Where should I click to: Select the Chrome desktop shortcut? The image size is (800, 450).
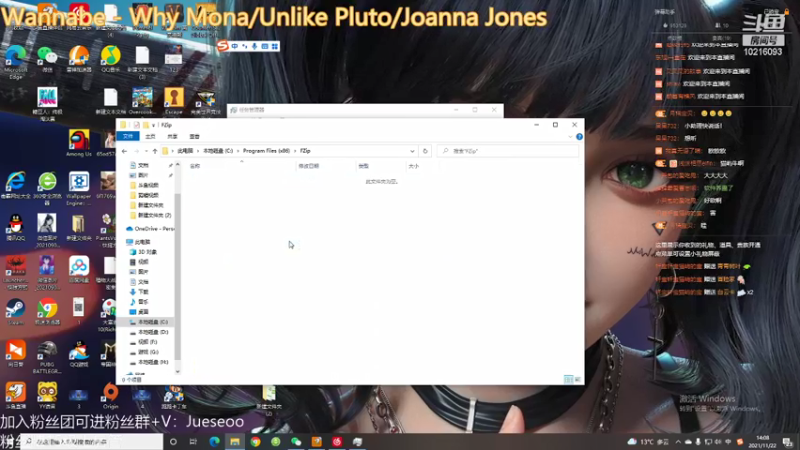pos(47,312)
